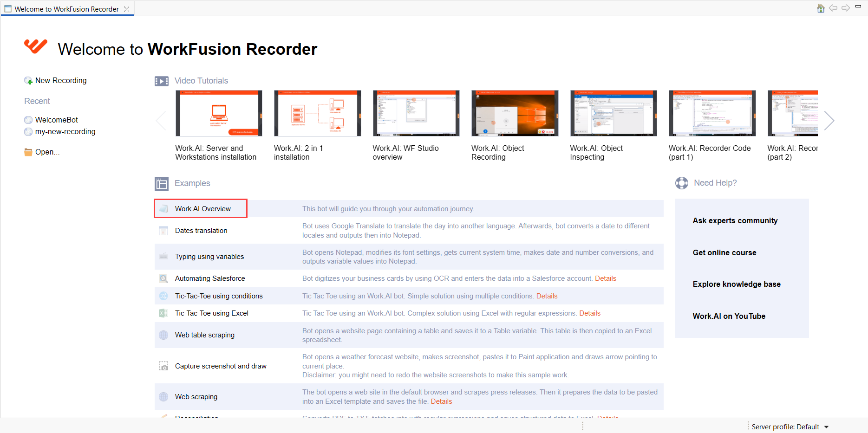Open the Server profile dropdown arrow

pyautogui.click(x=826, y=427)
